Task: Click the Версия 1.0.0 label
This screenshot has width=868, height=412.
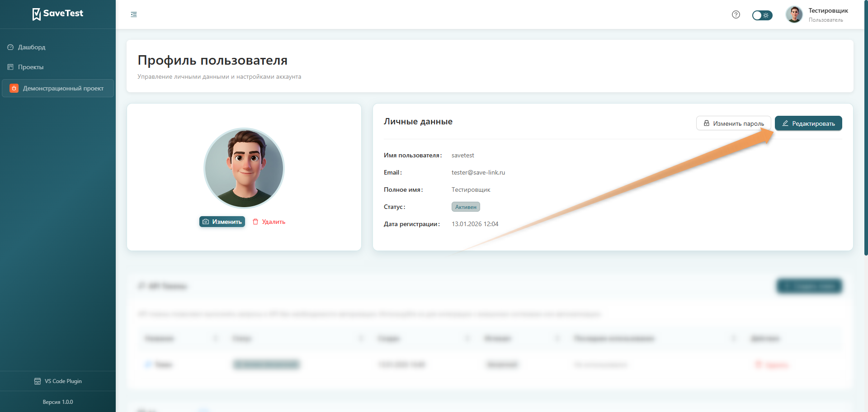Action: tap(58, 402)
